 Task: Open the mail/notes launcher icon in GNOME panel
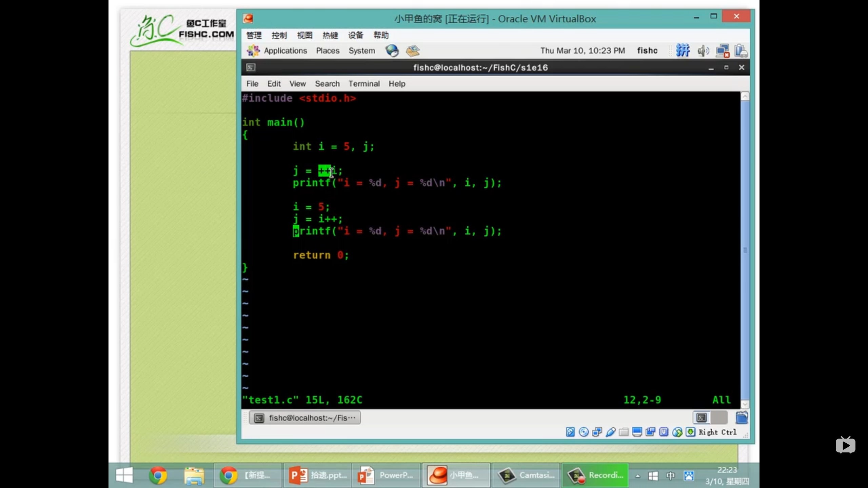point(413,51)
